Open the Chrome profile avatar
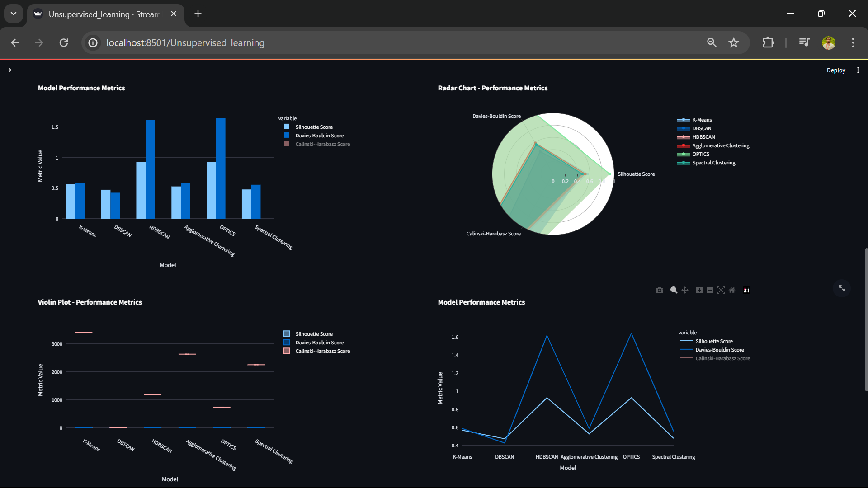Screen dimensions: 868x488 point(829,42)
